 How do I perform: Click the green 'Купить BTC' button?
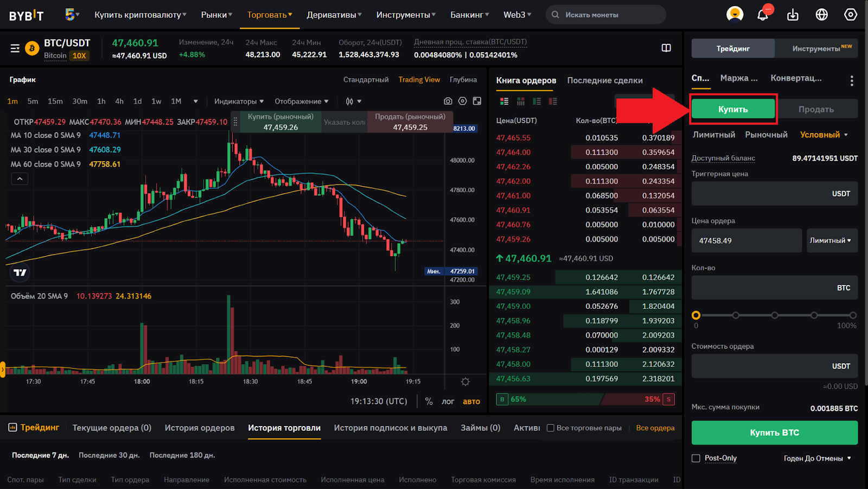click(x=774, y=433)
